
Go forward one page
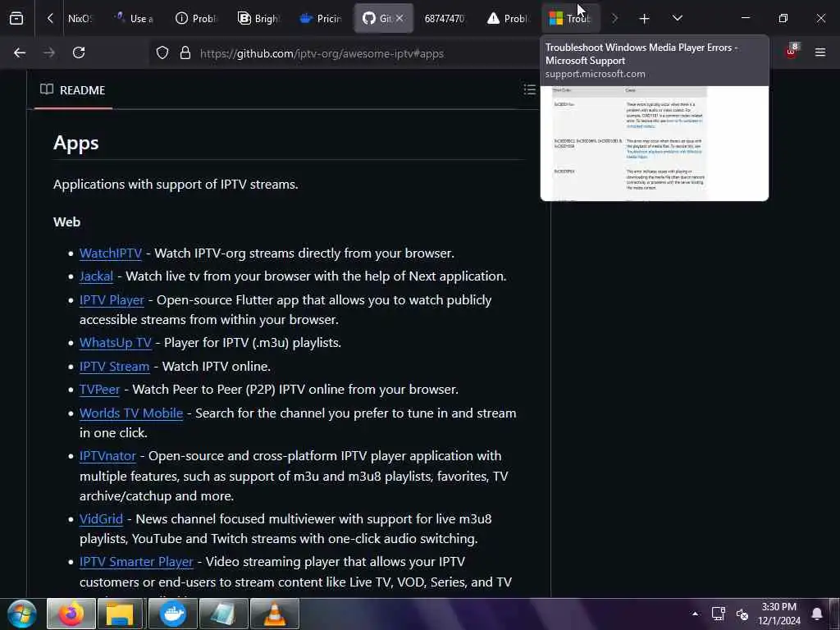click(x=49, y=52)
